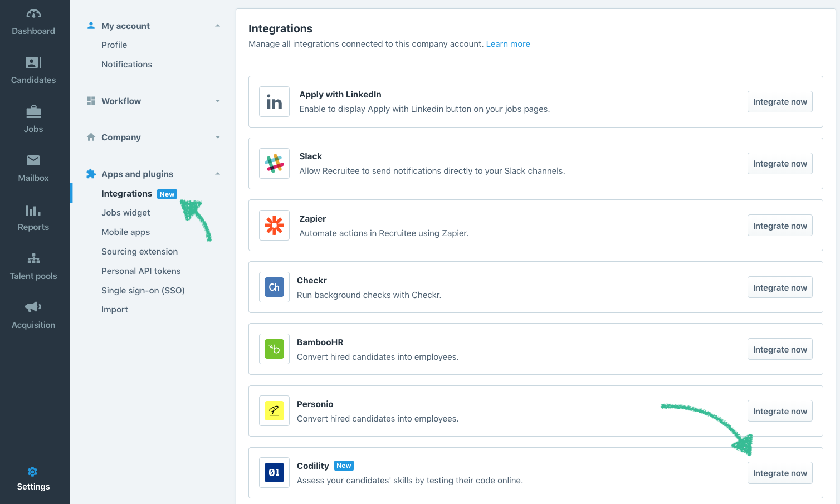Image resolution: width=840 pixels, height=504 pixels.
Task: Open the Learn more link
Action: (508, 43)
